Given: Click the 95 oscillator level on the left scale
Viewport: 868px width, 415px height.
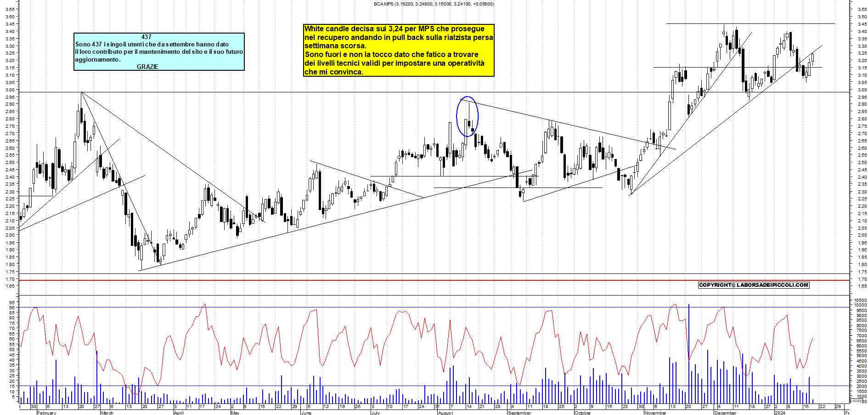Looking at the screenshot, I should pyautogui.click(x=11, y=302).
